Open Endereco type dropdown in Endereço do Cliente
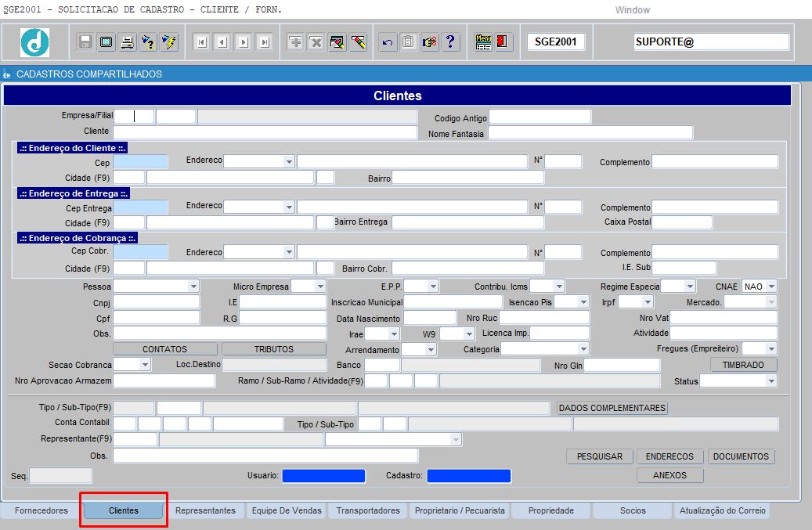Viewport: 812px width, 530px height. [288, 161]
